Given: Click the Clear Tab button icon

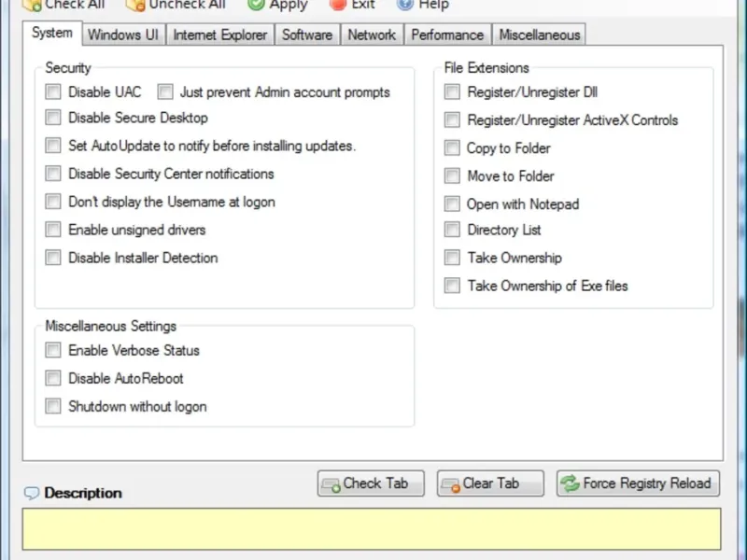Looking at the screenshot, I should 451,484.
